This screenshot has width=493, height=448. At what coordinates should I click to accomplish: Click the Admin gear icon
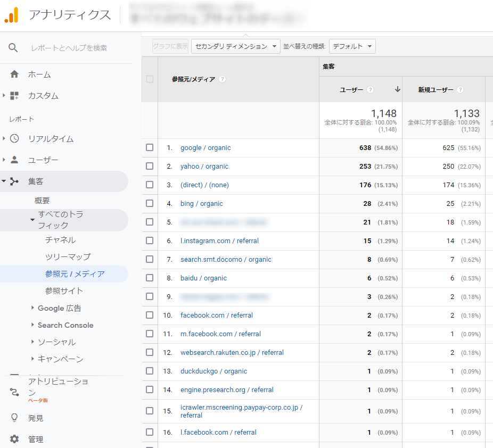click(14, 439)
